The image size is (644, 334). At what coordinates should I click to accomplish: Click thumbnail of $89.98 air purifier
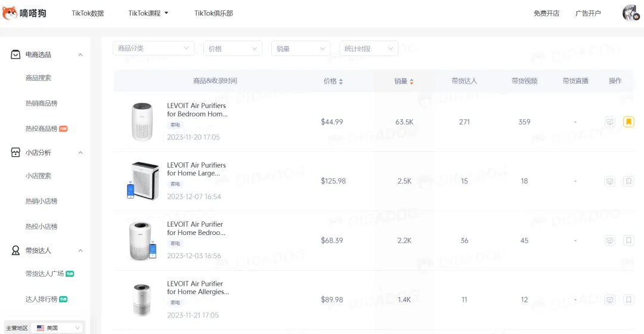(142, 300)
